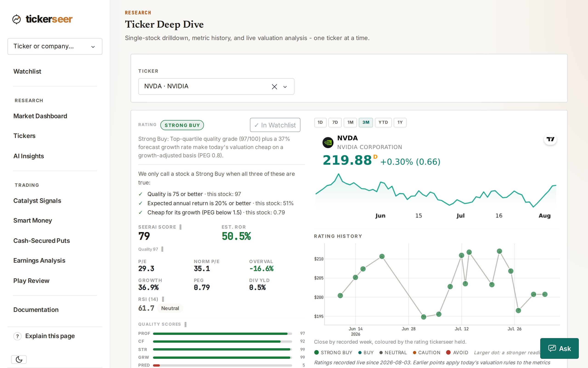Image resolution: width=588 pixels, height=368 pixels.
Task: Navigate to Catalyst Signals
Action: point(37,201)
